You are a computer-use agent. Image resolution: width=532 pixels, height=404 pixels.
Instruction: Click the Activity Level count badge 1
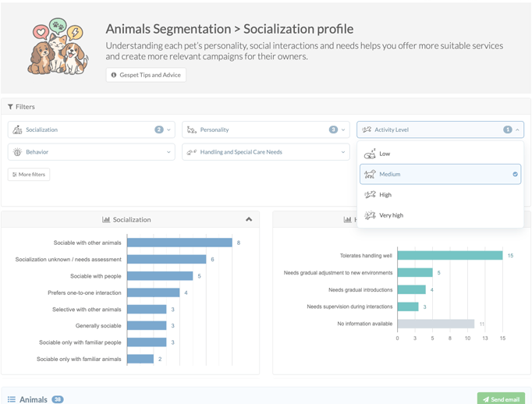[508, 129]
